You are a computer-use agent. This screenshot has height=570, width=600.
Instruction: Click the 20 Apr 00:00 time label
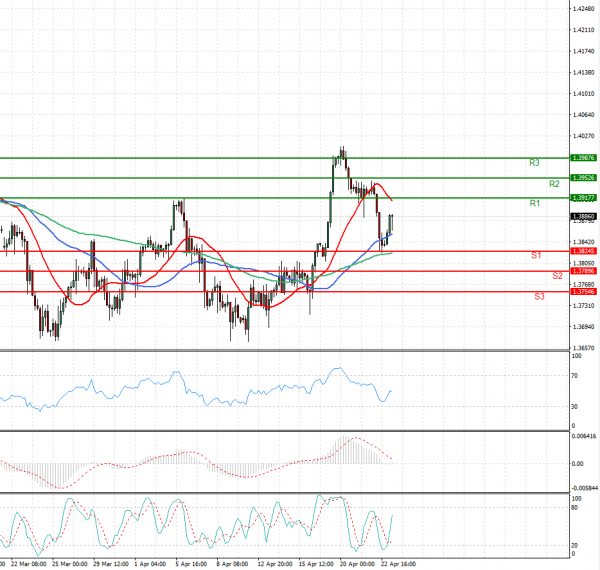357,564
